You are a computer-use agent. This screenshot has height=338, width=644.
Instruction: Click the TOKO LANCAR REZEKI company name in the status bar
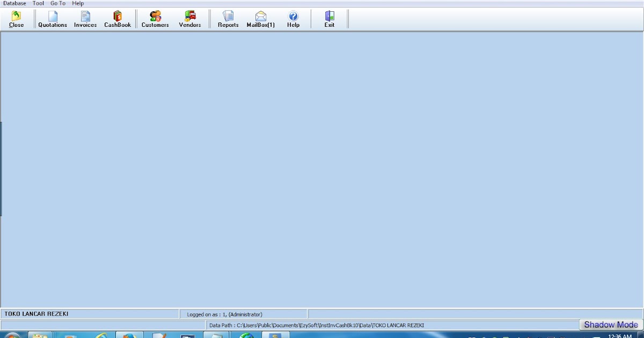click(x=36, y=314)
